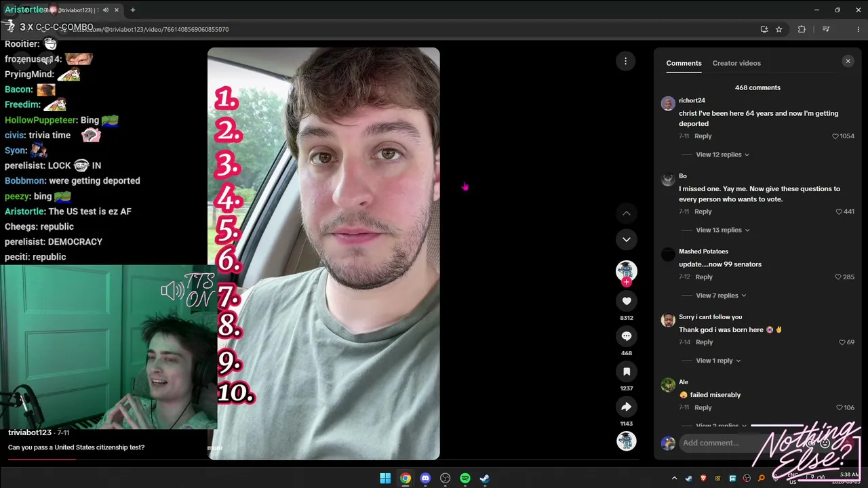This screenshot has height=488, width=868.
Task: Expand "View 1 reply" under the fourth comment
Action: [x=718, y=361]
